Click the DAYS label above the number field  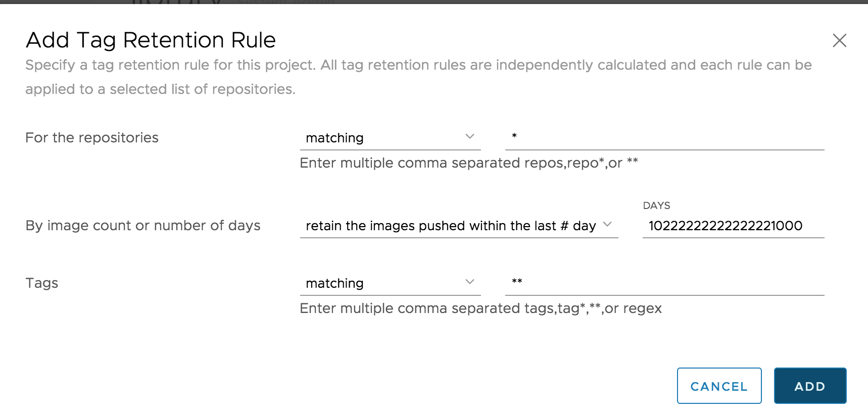click(x=656, y=205)
